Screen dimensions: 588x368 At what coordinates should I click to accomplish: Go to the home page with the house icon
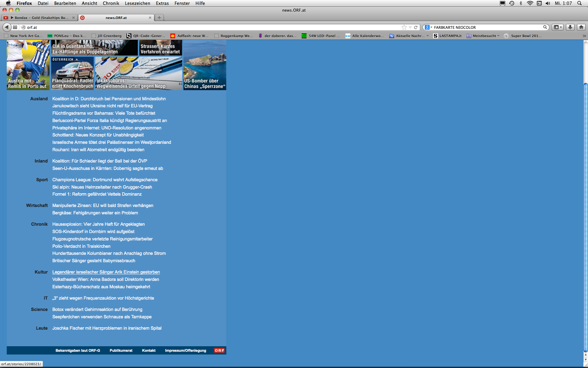click(581, 27)
